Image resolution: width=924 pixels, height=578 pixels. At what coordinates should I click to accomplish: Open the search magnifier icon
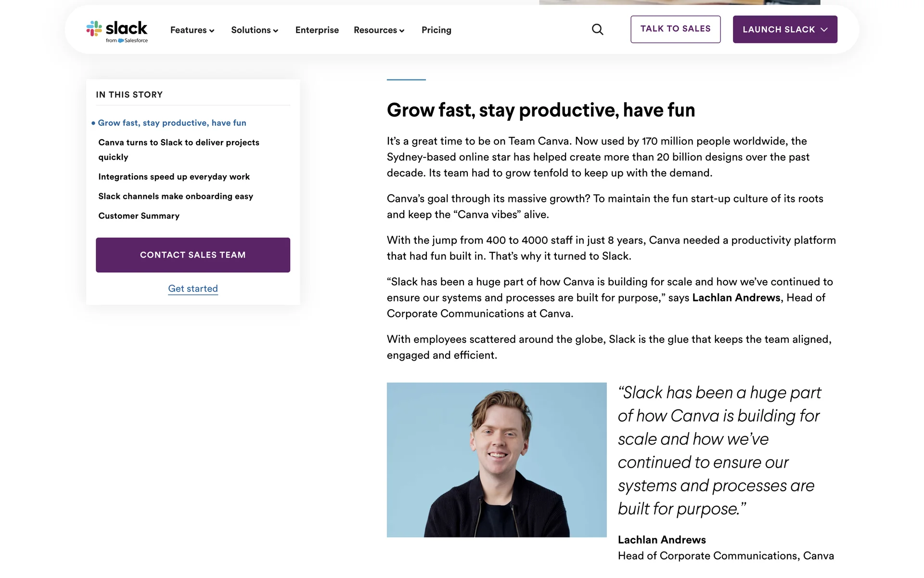pos(597,29)
